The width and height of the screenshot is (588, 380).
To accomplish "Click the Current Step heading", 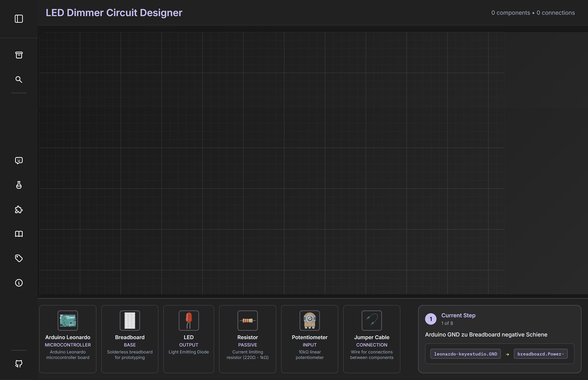I will [458, 315].
